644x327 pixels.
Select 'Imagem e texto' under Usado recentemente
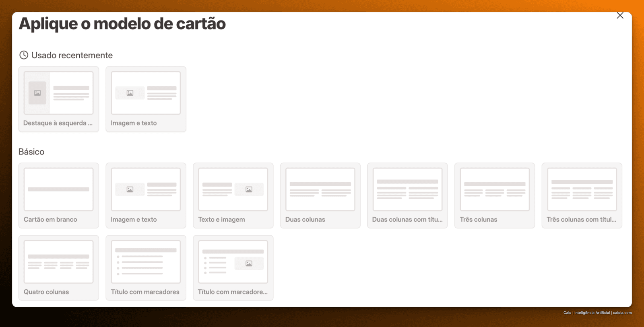pyautogui.click(x=146, y=99)
